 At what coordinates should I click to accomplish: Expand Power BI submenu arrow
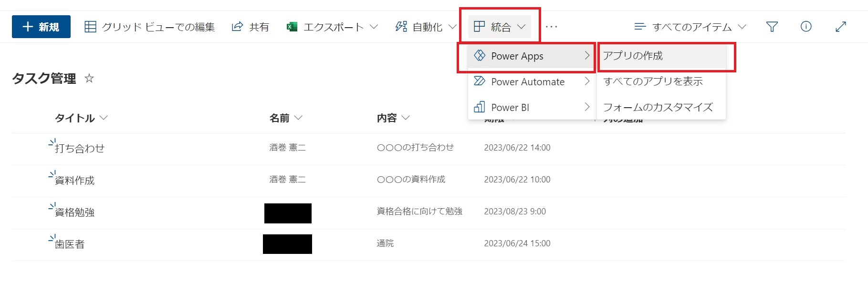point(587,107)
